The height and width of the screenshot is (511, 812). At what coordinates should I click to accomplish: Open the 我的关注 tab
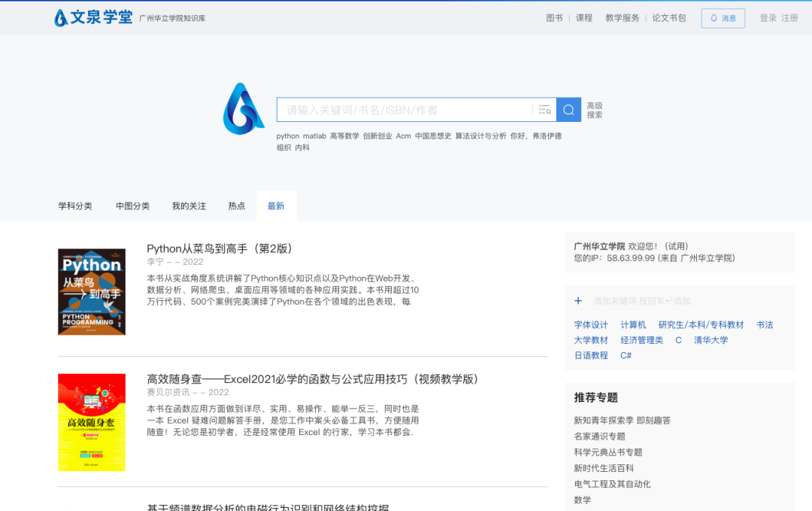[x=189, y=206]
